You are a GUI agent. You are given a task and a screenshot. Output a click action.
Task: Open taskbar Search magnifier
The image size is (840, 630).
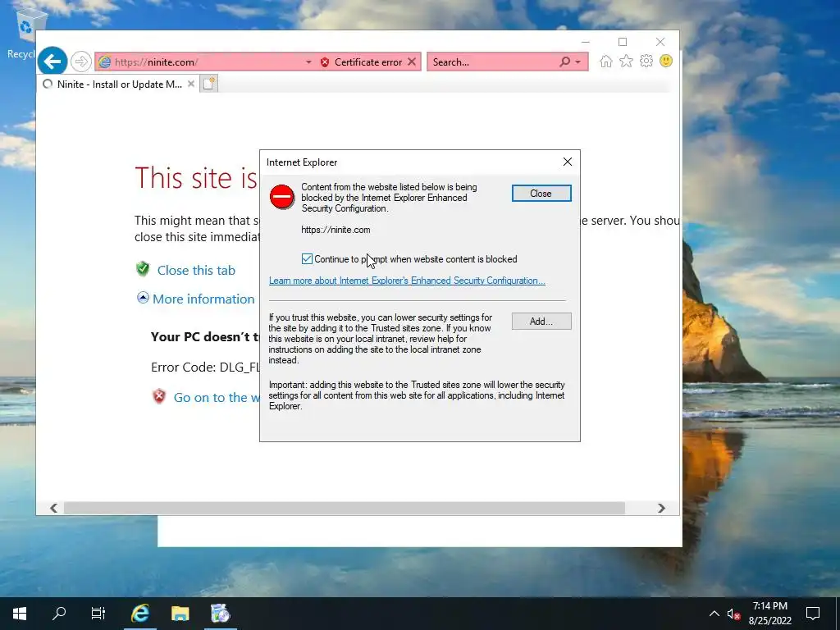pyautogui.click(x=59, y=614)
